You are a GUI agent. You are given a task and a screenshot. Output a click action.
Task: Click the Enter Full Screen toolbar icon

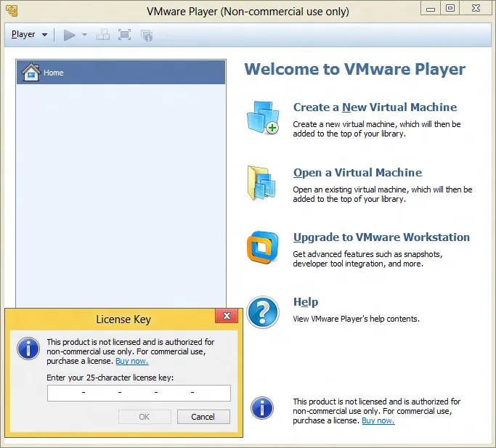124,34
